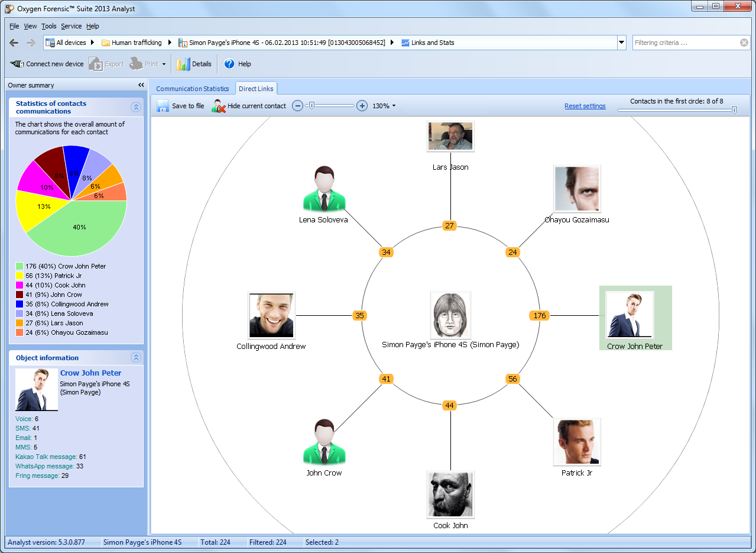Viewport: 756px width, 553px height.
Task: Click the 41 communications badge
Action: (x=387, y=379)
